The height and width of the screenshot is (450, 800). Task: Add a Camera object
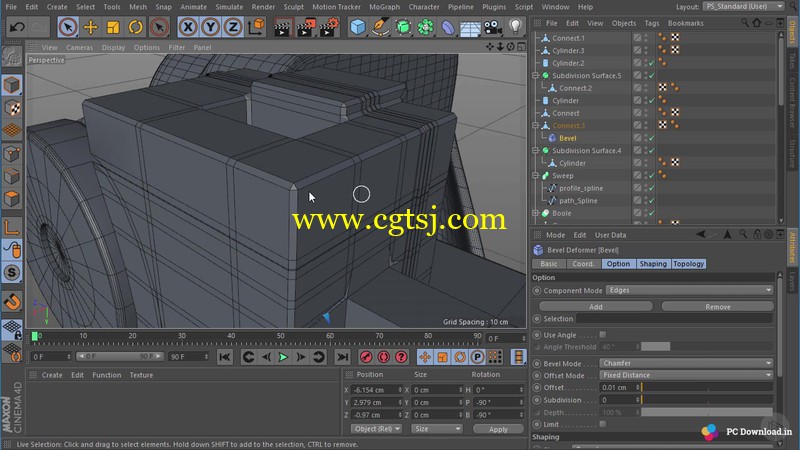pyautogui.click(x=493, y=27)
